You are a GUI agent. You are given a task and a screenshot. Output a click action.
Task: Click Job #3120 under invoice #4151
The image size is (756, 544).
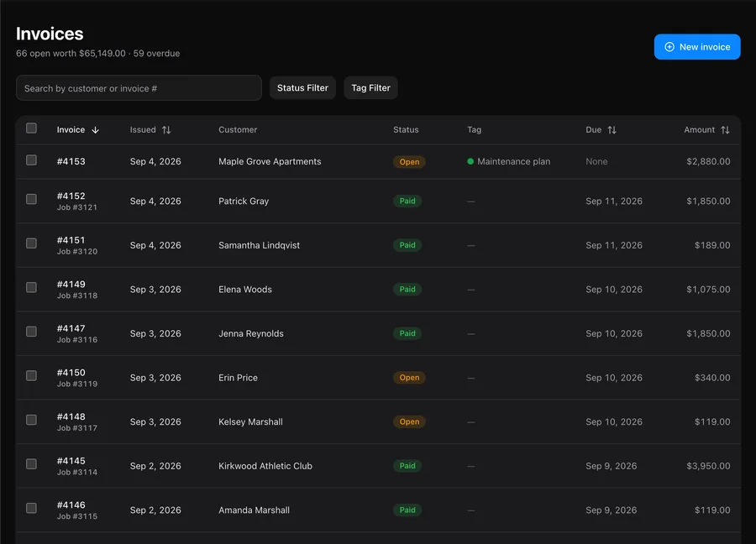(77, 252)
